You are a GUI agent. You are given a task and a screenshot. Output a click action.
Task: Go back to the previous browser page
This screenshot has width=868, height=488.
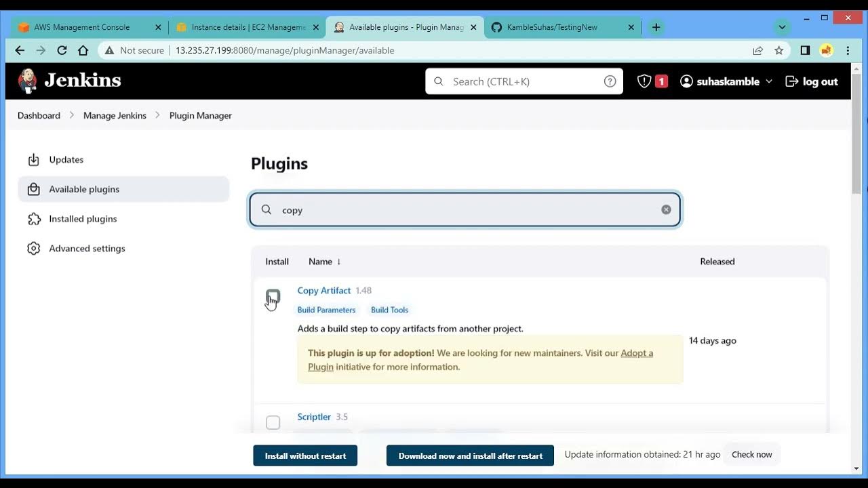coord(20,50)
